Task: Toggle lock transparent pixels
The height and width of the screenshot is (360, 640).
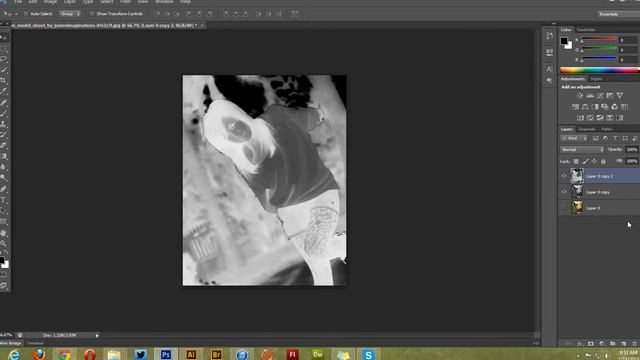Action: tap(576, 162)
